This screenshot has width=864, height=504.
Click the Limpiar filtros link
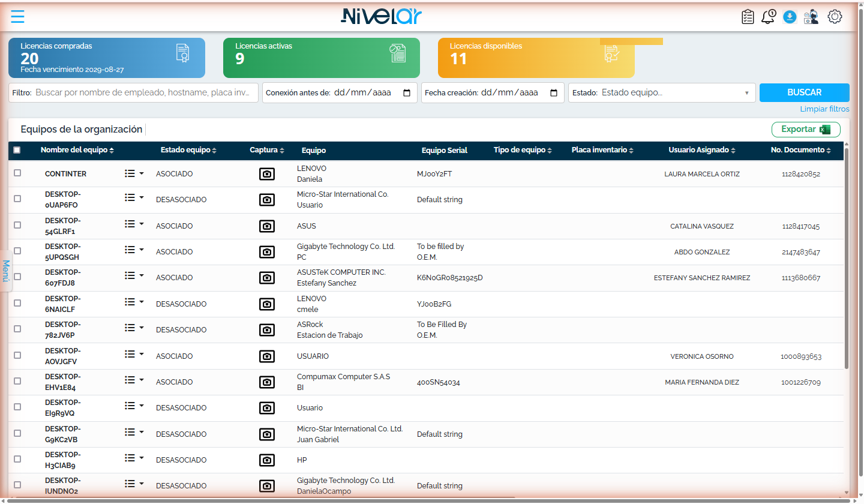824,109
